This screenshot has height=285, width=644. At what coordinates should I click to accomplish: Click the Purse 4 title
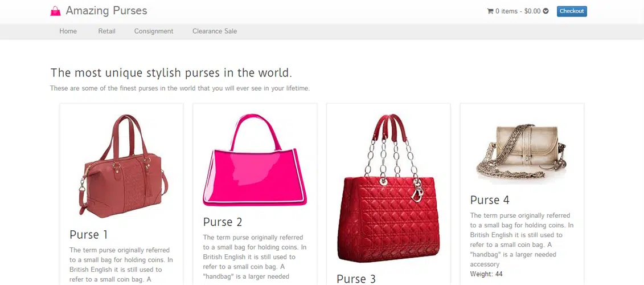point(490,200)
